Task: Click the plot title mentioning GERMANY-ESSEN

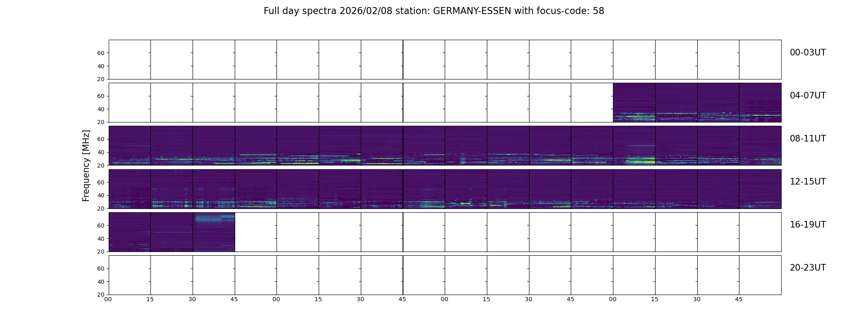Action: click(434, 11)
